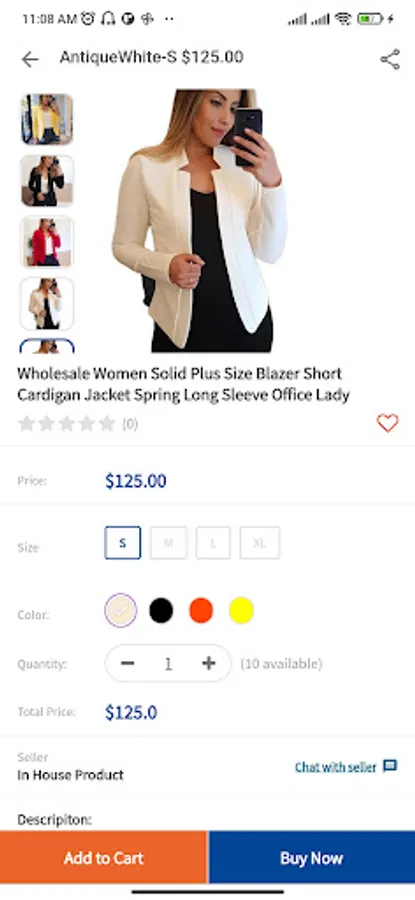This screenshot has width=415, height=900.
Task: Select size M option
Action: click(x=168, y=542)
